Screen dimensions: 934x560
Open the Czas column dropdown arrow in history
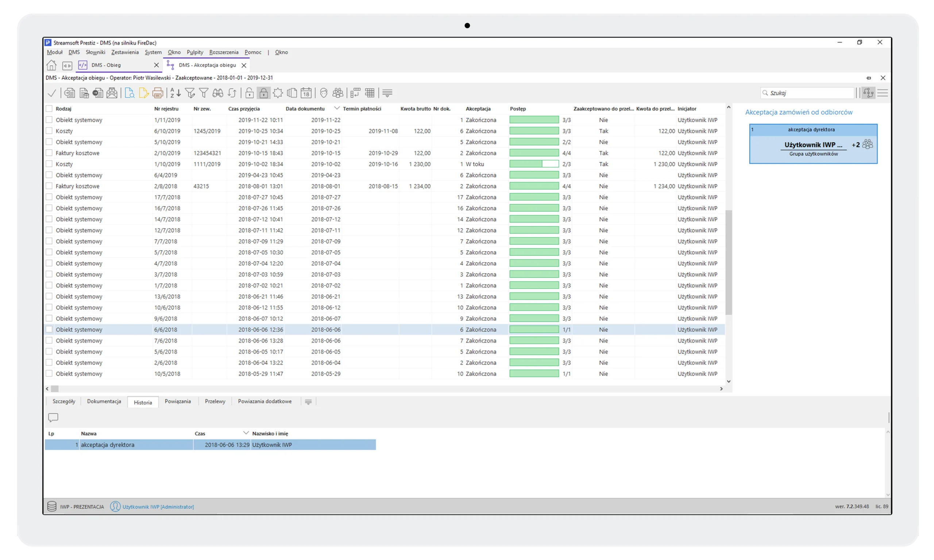246,433
